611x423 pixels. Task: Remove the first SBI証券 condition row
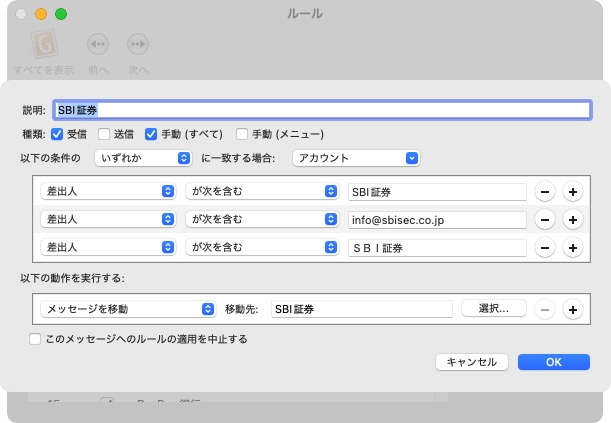tap(546, 191)
